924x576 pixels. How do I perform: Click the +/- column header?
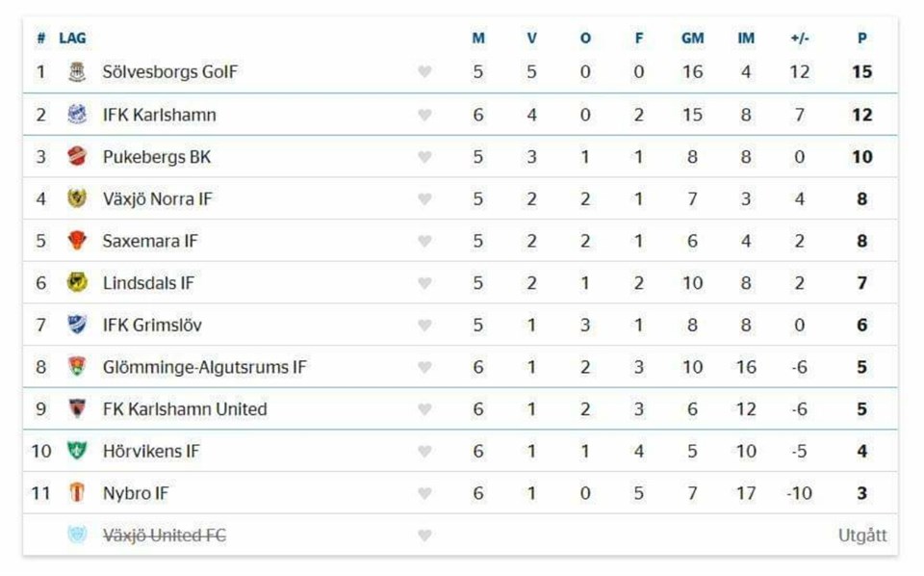click(799, 39)
